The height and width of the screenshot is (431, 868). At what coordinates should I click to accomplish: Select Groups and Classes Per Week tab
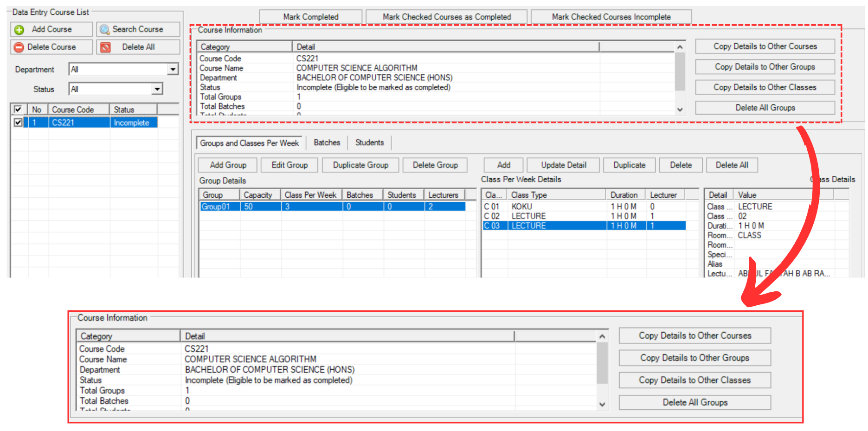click(x=249, y=143)
